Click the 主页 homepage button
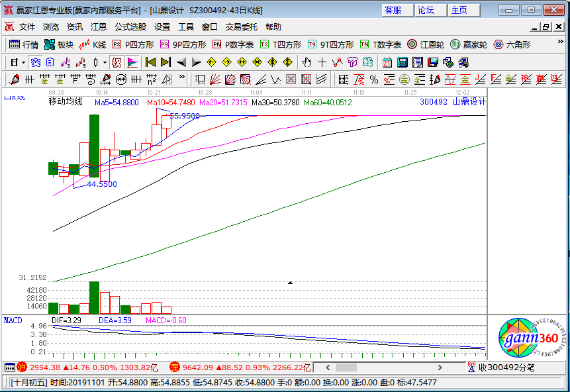 [464, 10]
